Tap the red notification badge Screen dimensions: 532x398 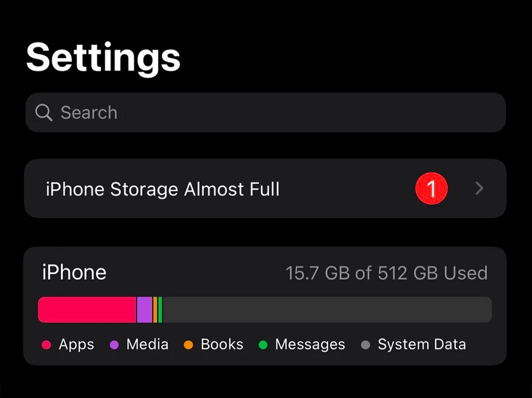[431, 188]
